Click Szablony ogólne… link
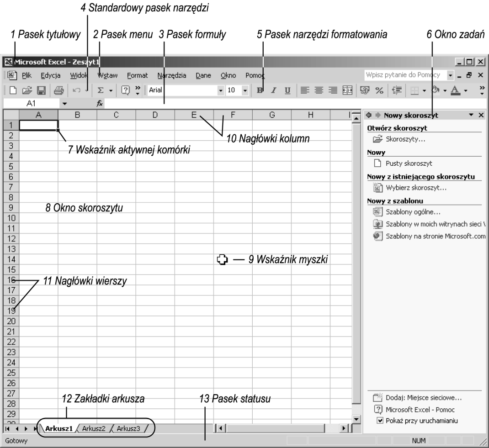 pyautogui.click(x=413, y=212)
